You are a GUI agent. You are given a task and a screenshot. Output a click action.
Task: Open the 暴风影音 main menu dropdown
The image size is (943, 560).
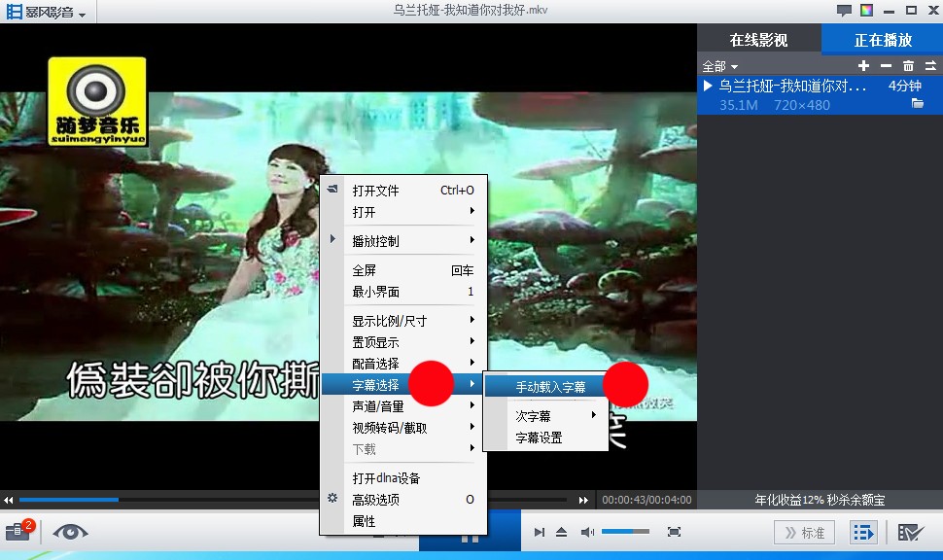click(x=47, y=12)
